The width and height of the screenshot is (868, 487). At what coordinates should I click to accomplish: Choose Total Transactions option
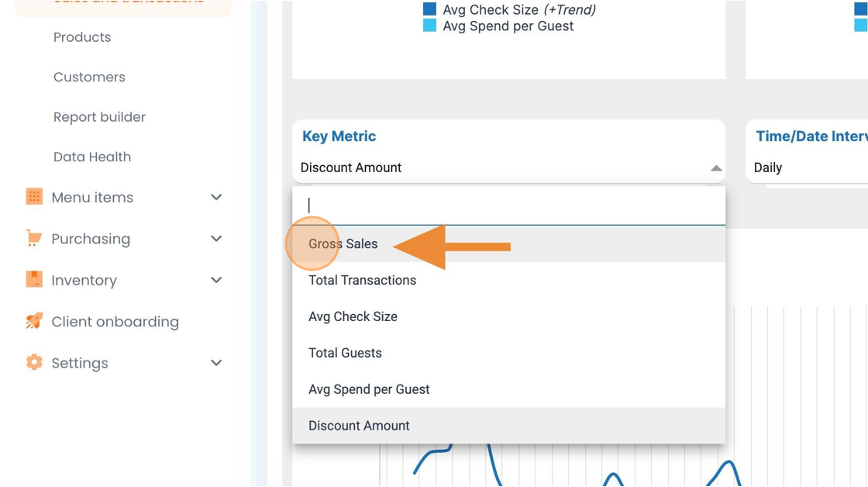pyautogui.click(x=508, y=281)
